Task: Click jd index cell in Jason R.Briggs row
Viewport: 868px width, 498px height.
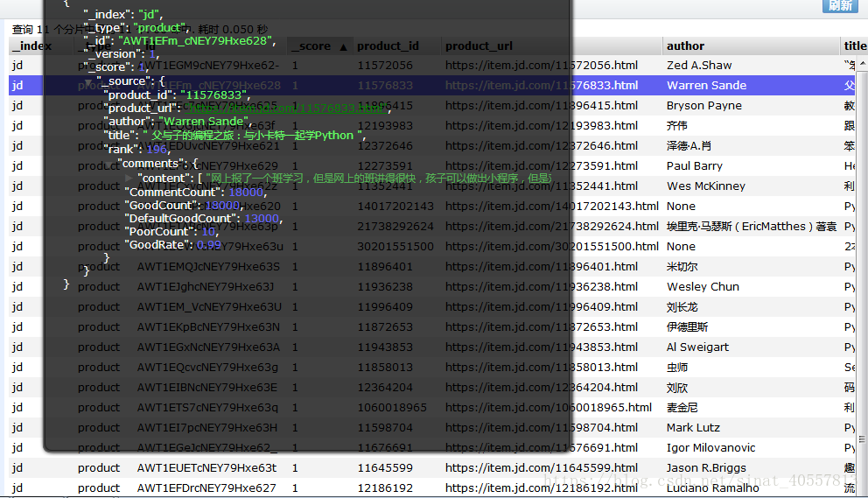Action: (x=17, y=467)
